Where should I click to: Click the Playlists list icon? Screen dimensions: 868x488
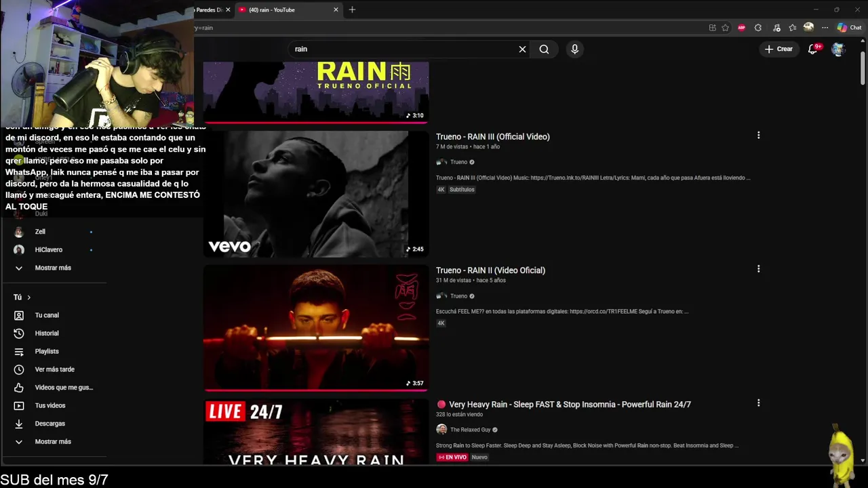click(19, 351)
